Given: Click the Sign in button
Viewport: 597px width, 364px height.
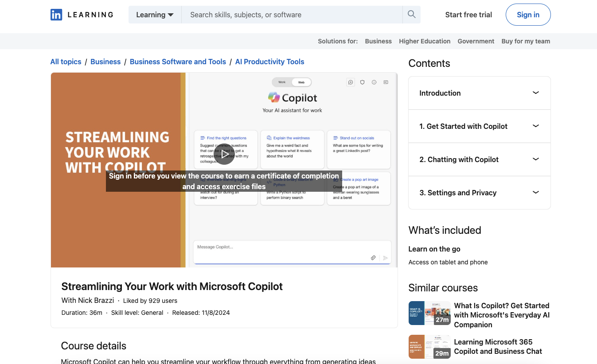Looking at the screenshot, I should (x=528, y=15).
